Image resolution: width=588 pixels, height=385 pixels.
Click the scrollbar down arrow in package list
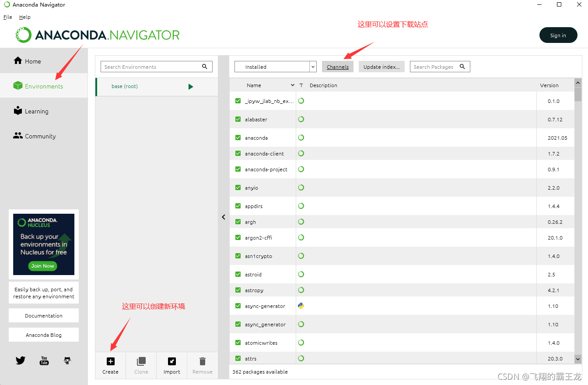[578, 358]
